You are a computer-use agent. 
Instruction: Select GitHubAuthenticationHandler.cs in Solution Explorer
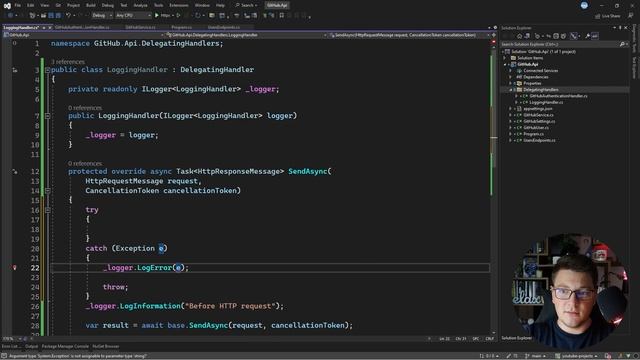click(558, 96)
